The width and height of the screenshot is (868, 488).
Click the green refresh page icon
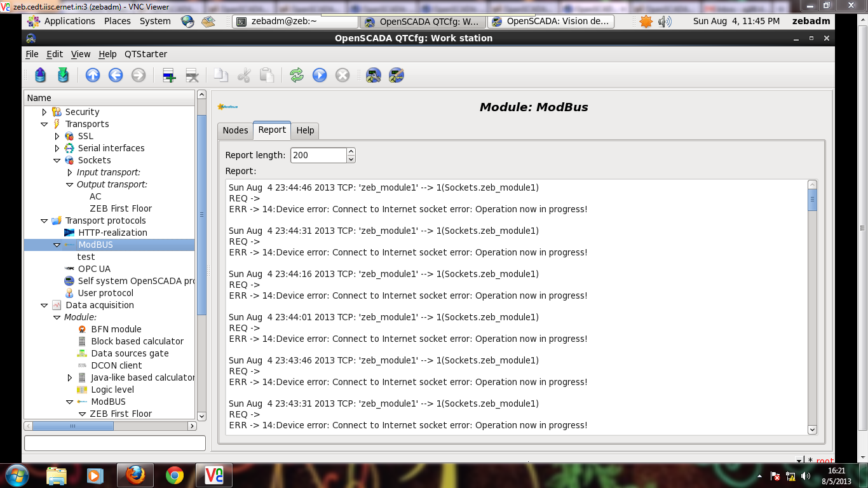(297, 76)
